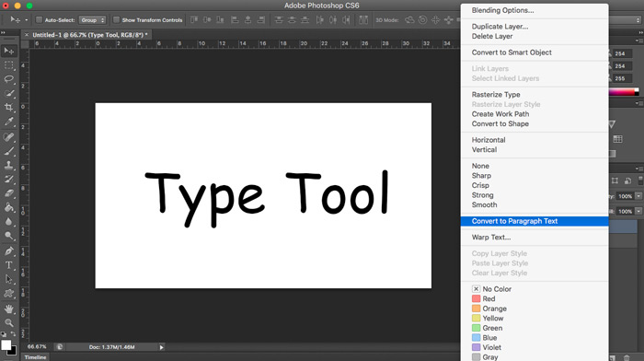644x361 pixels.
Task: Open the layer fill 100% dropdown arrow
Action: 638,211
